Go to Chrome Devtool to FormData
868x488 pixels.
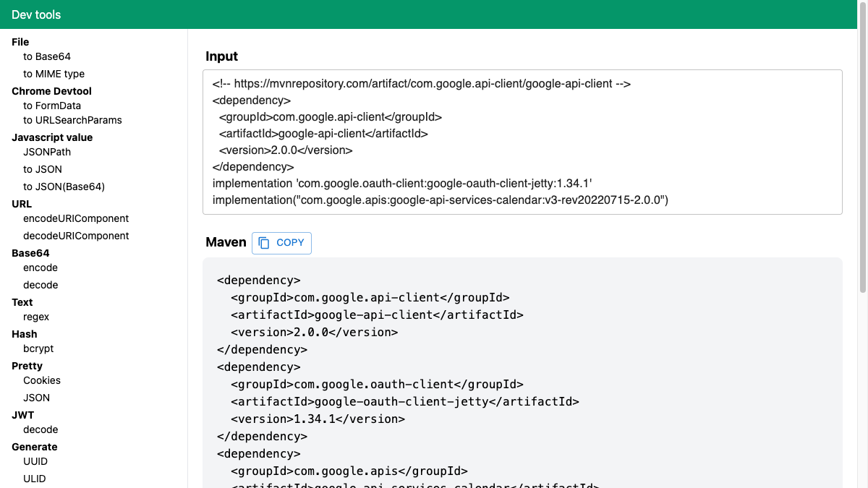click(x=52, y=106)
